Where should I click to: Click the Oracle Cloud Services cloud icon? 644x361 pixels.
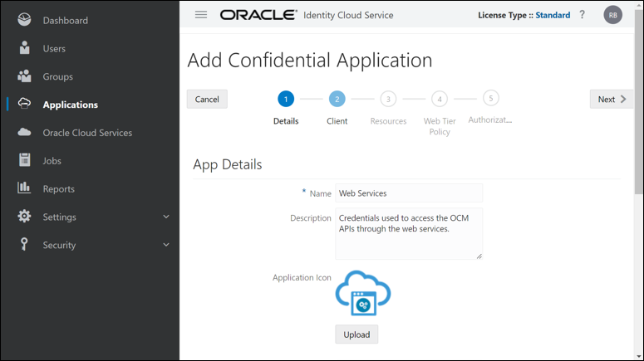(x=24, y=132)
